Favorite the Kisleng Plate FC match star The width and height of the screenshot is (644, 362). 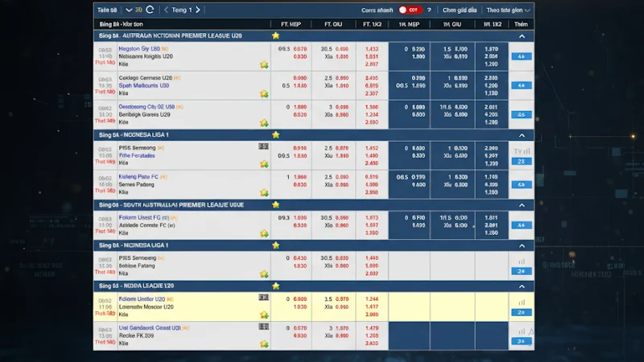point(263,193)
